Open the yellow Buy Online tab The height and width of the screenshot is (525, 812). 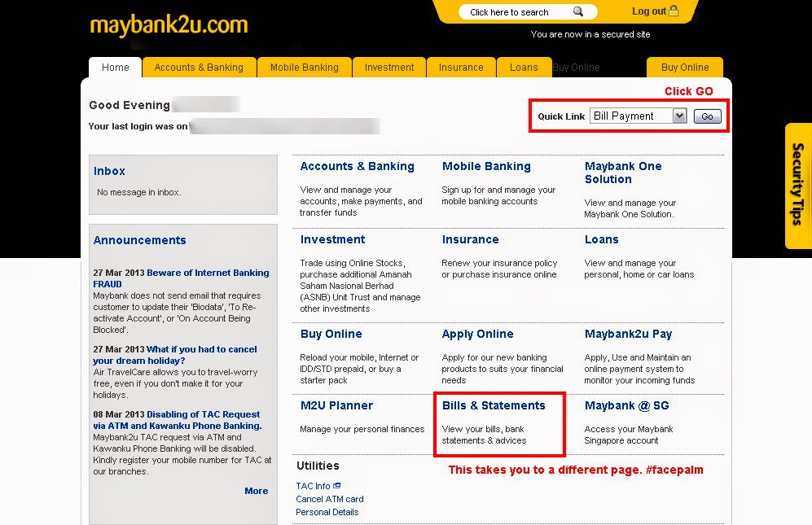(x=685, y=68)
